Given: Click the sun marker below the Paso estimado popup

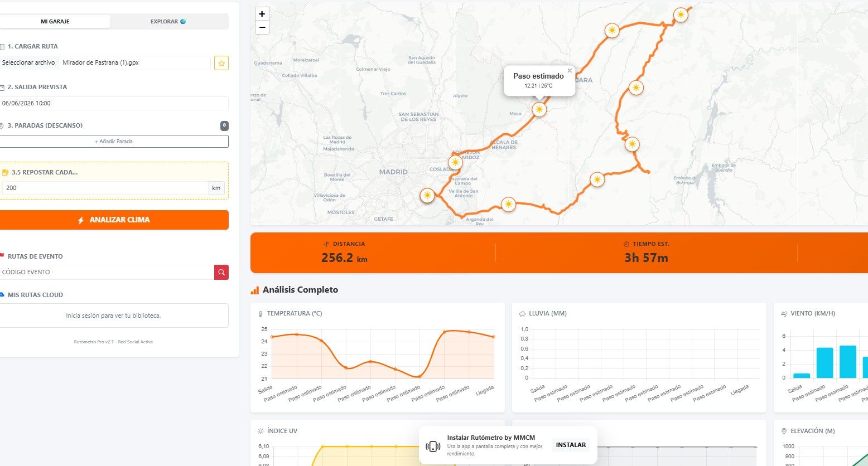Looking at the screenshot, I should [x=539, y=109].
